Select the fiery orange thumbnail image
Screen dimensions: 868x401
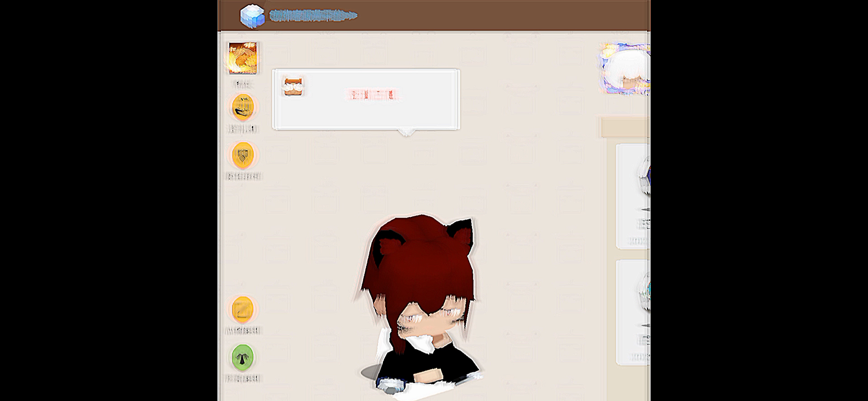(243, 58)
